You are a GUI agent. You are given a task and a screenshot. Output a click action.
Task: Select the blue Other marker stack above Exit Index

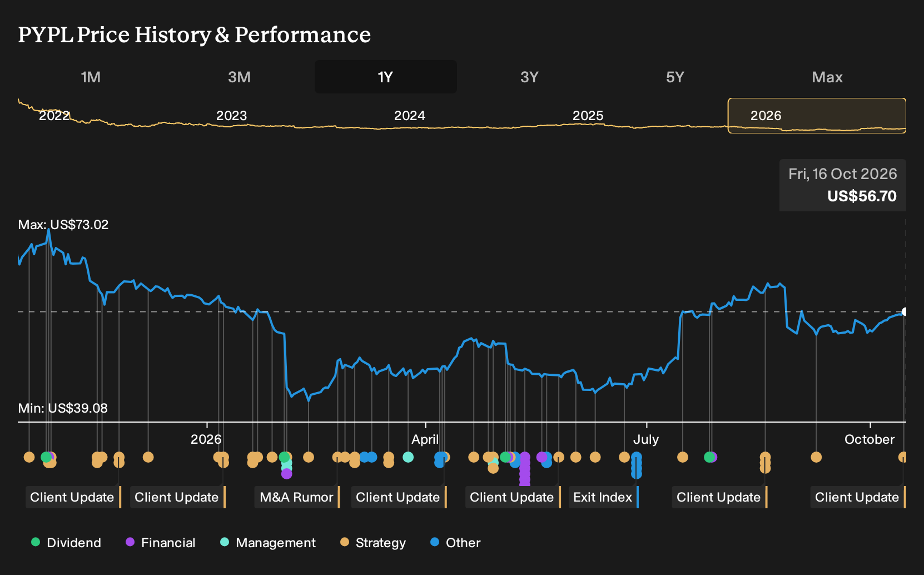point(637,465)
